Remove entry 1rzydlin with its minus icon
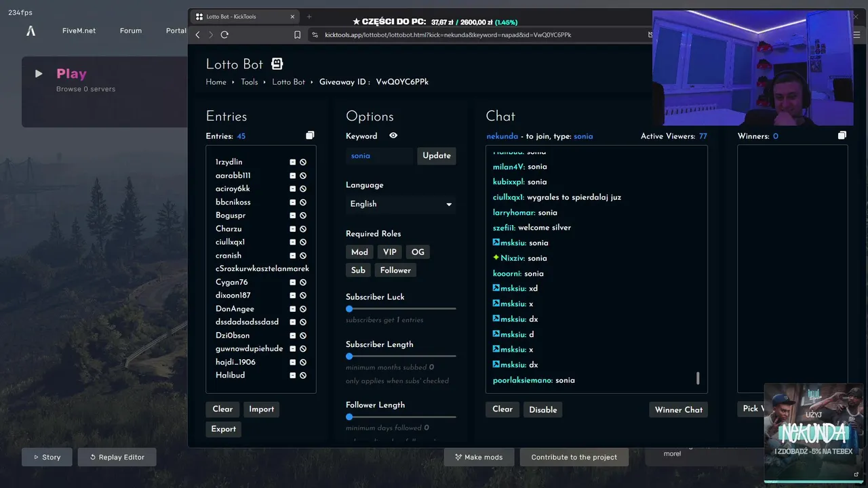 pos(293,162)
